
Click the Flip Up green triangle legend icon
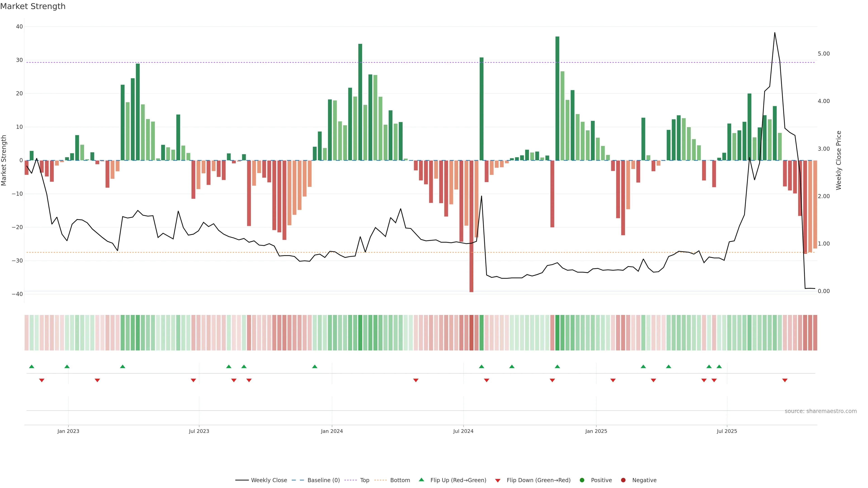tap(421, 480)
